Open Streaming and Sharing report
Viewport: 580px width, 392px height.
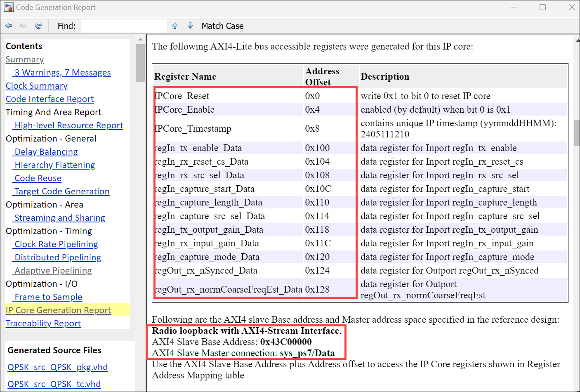click(x=59, y=218)
